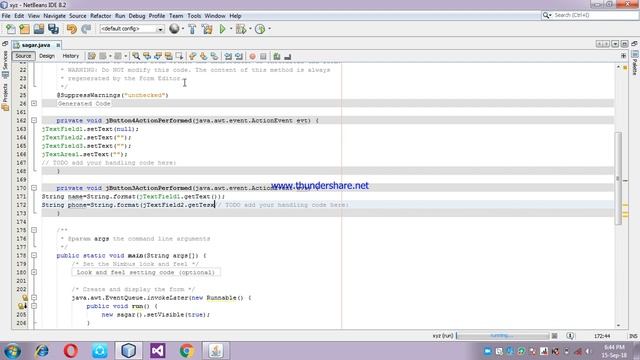Image resolution: width=640 pixels, height=360 pixels.
Task: Open the dropdown arrow beside the globe icon
Action: click(x=182, y=29)
